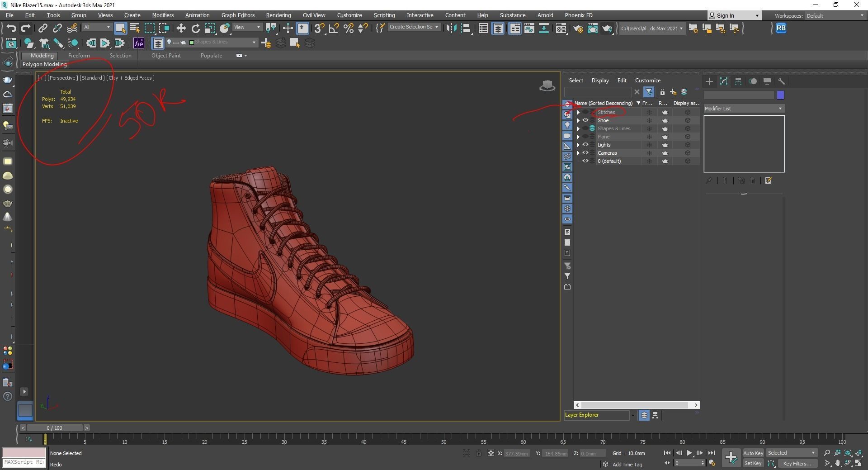Hide the Cameras layer with its eye
The width and height of the screenshot is (868, 470).
(585, 153)
